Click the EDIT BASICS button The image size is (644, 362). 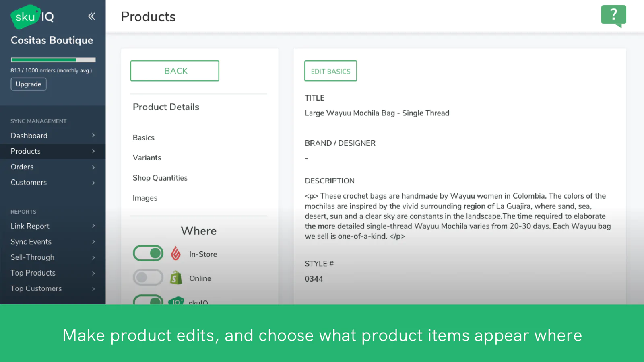point(330,71)
